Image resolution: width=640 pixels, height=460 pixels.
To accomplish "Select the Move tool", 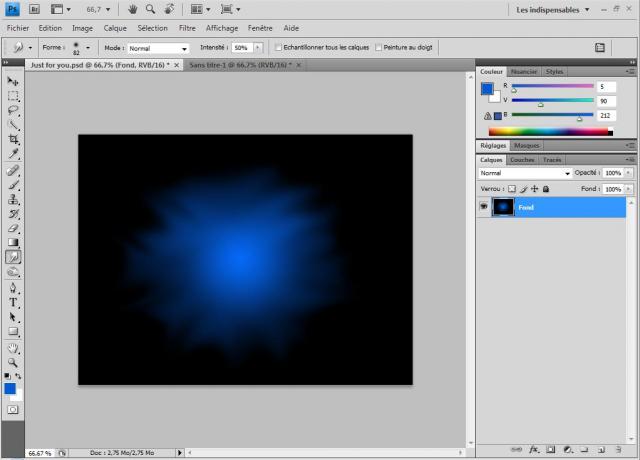I will (13, 82).
